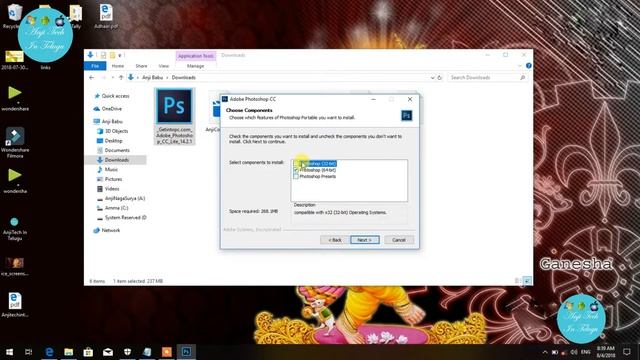Open AnjiNagaSurya (A:) drive in sidebar

(124, 198)
